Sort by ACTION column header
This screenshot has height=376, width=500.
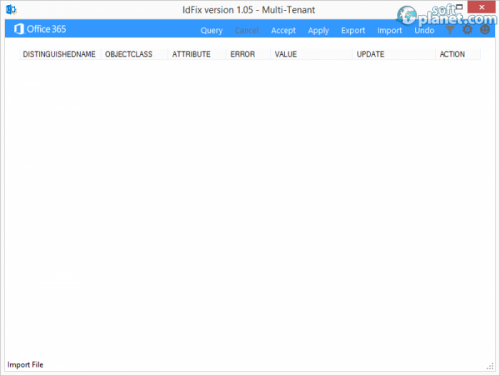point(458,54)
